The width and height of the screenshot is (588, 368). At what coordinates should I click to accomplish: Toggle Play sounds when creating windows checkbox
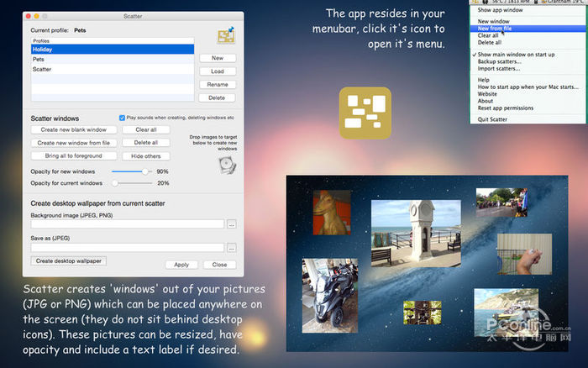pos(122,118)
